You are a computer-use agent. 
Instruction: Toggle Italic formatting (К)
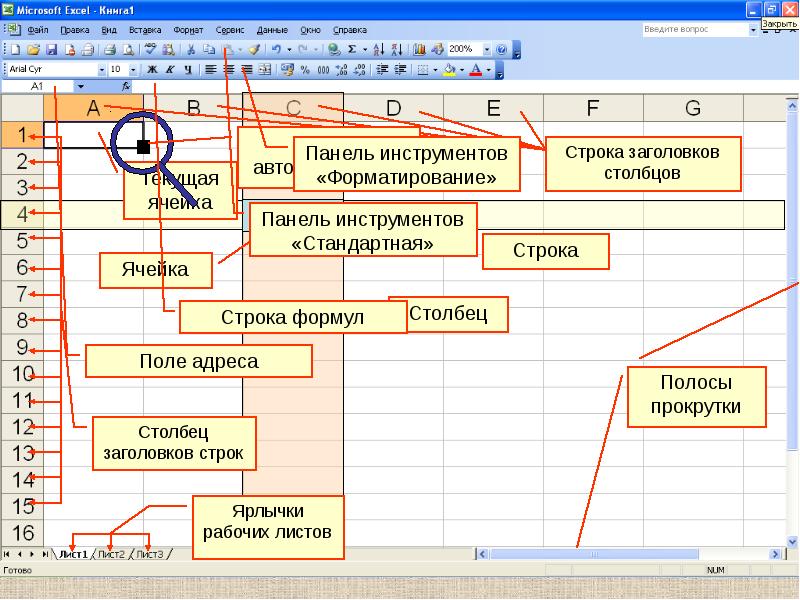click(x=170, y=69)
